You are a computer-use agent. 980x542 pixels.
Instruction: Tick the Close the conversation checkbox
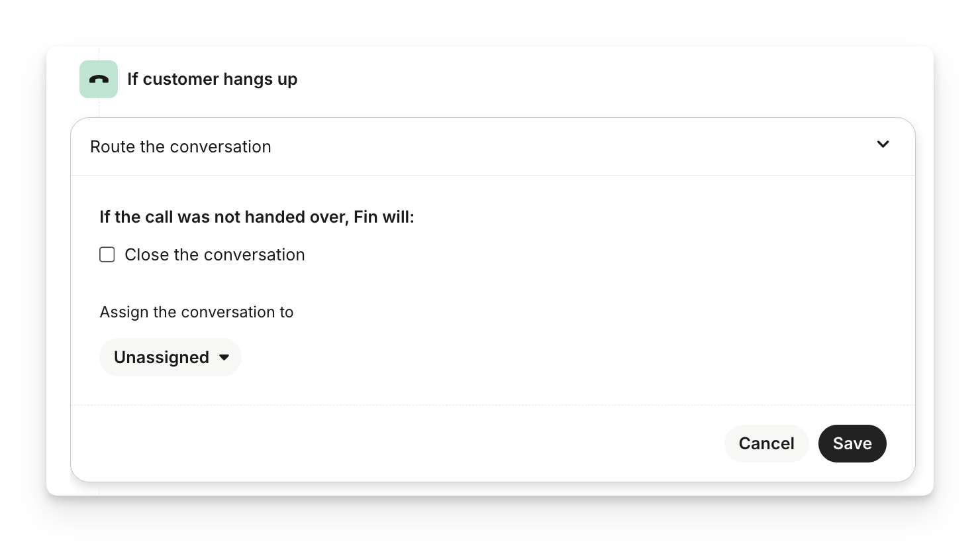[x=107, y=254]
